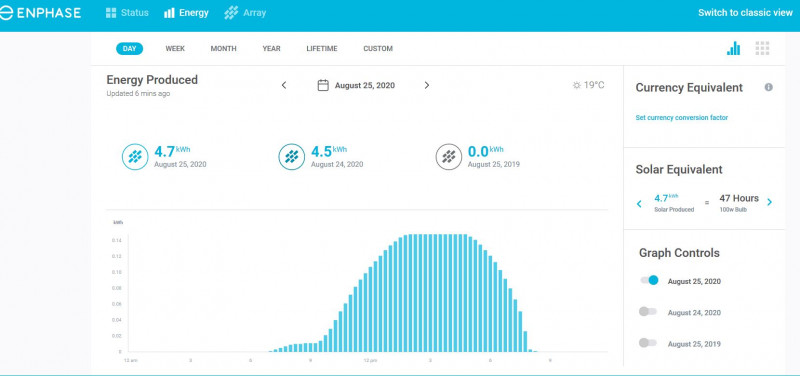This screenshot has width=800, height=376.
Task: Click the Enphase logo
Action: point(40,13)
